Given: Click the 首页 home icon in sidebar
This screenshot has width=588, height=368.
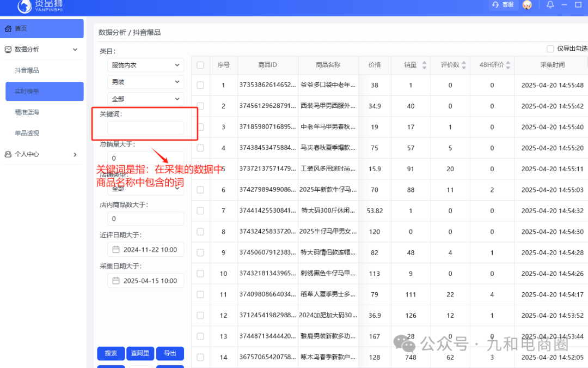Looking at the screenshot, I should (x=8, y=28).
